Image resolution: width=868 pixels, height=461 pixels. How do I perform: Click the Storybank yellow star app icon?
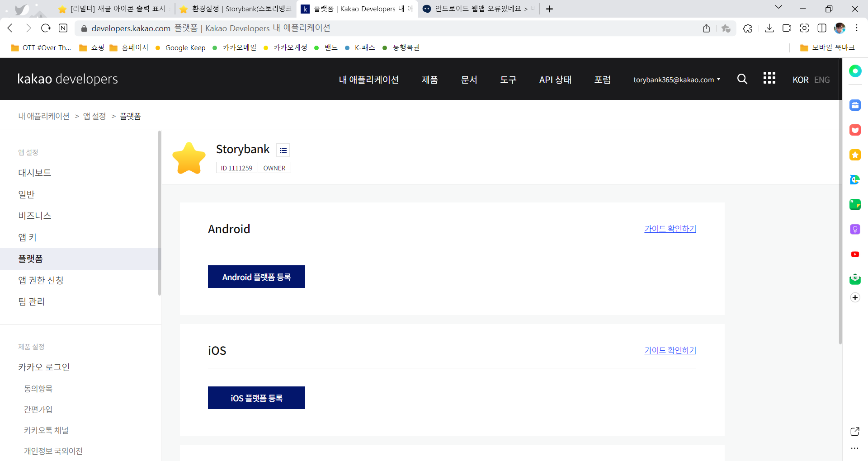(189, 158)
